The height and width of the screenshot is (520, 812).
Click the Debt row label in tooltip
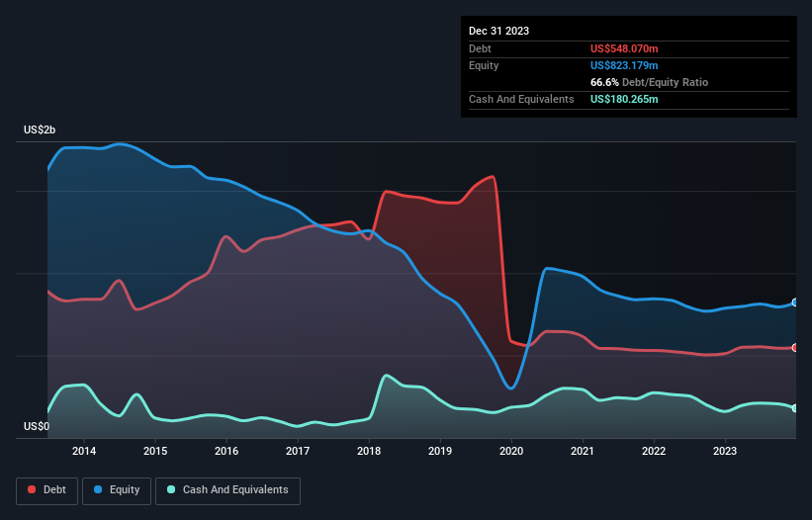coord(480,48)
